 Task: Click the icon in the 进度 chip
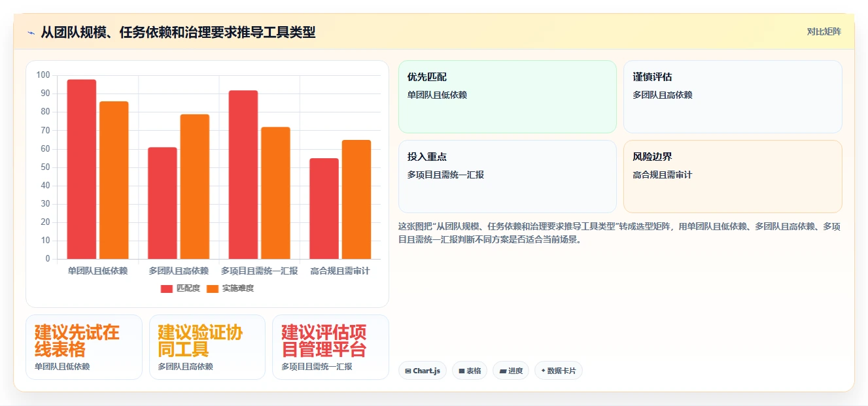tap(503, 371)
